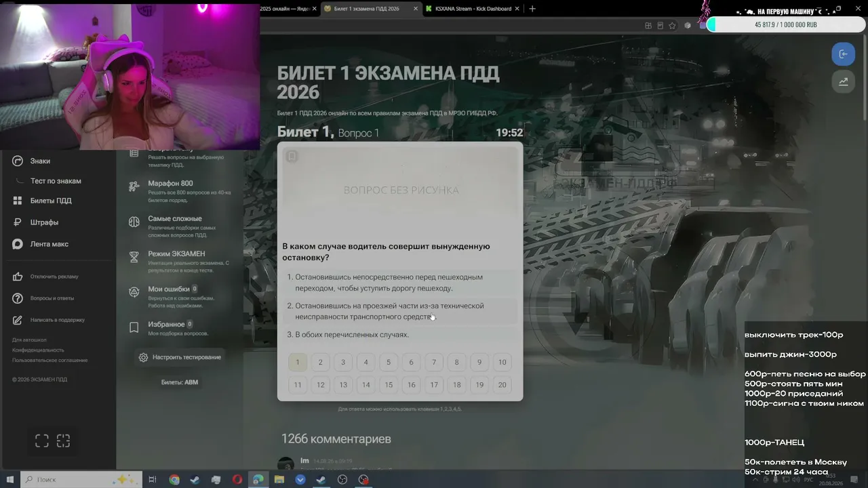The width and height of the screenshot is (868, 488).
Task: Go to question 5 in the number grid
Action: coord(389,362)
